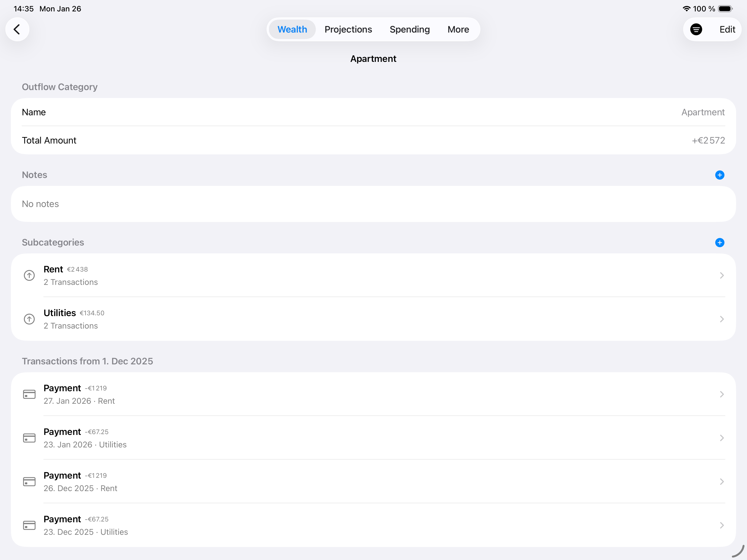The height and width of the screenshot is (560, 747).
Task: Click the Notes section header
Action: (x=34, y=175)
